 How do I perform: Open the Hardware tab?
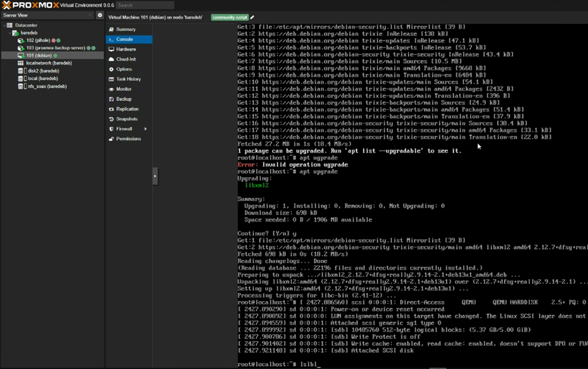[x=129, y=49]
